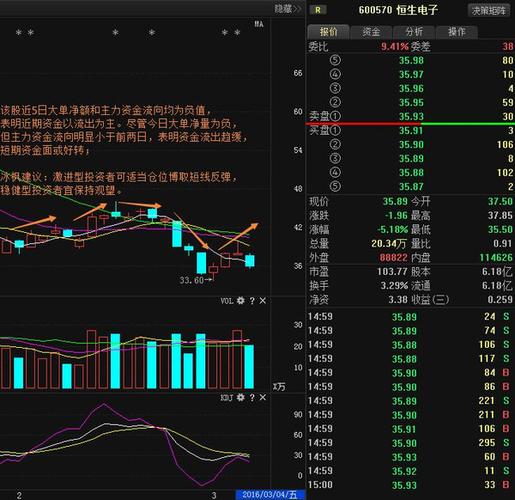Click buy level 1 price 35.91

411,130
